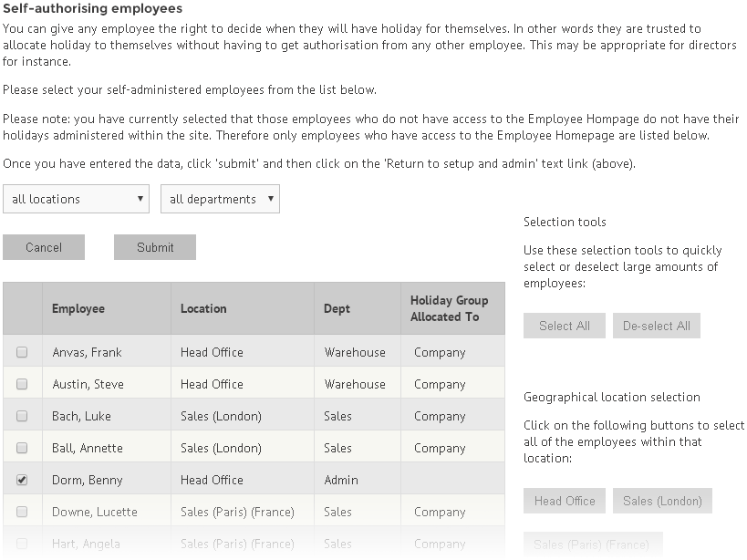Select all Head Office employees button
The height and width of the screenshot is (560, 747).
point(565,501)
